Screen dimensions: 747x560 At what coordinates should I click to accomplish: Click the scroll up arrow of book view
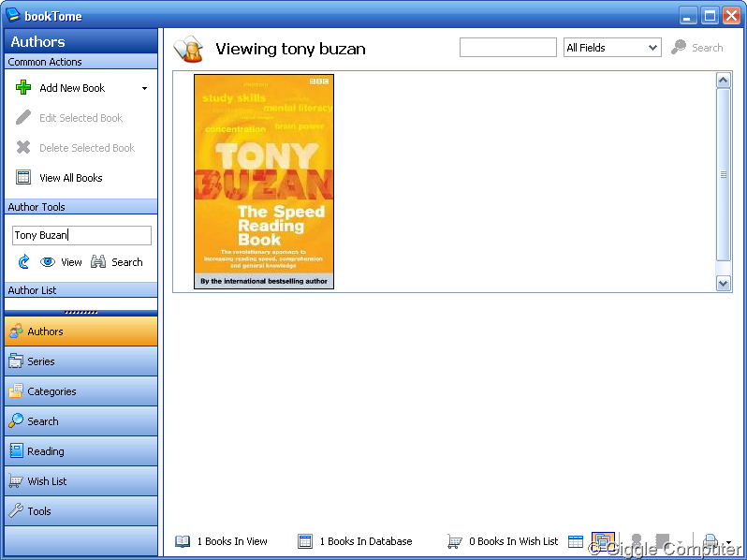tap(724, 81)
